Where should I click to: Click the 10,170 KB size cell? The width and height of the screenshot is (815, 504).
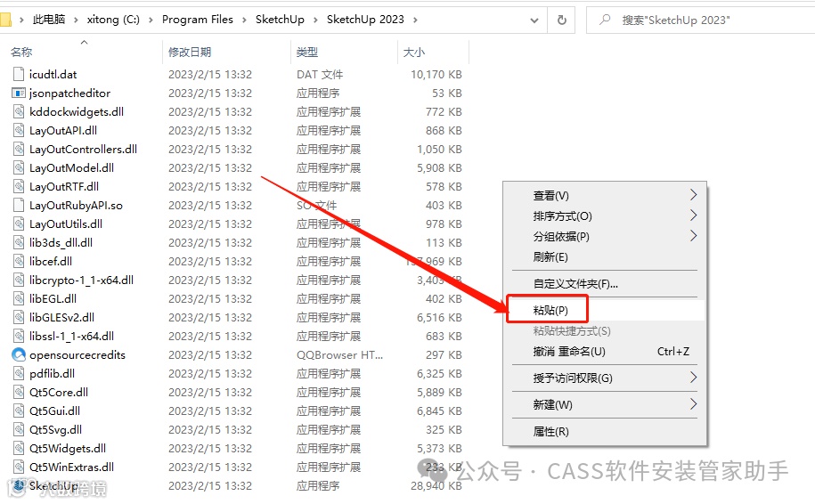click(x=436, y=74)
